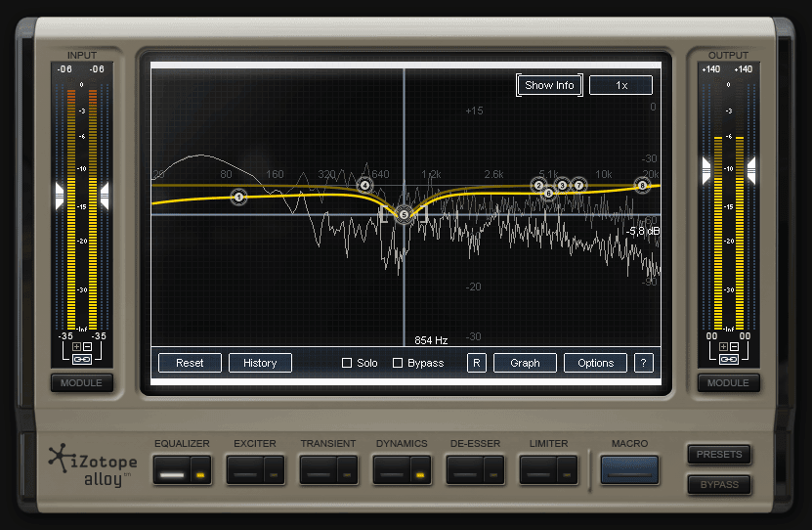Click the R button beside Graph
The image size is (812, 530).
[x=477, y=363]
